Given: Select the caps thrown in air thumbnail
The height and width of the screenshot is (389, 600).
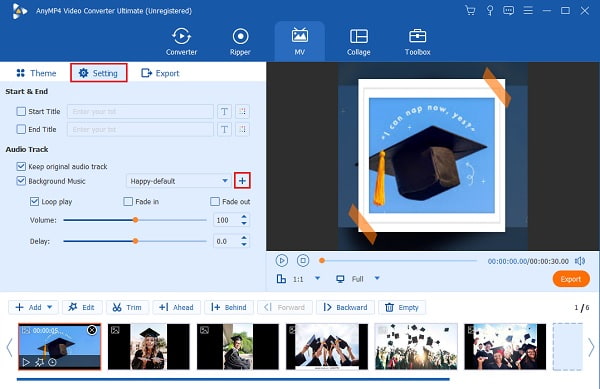Looking at the screenshot, I should 416,347.
